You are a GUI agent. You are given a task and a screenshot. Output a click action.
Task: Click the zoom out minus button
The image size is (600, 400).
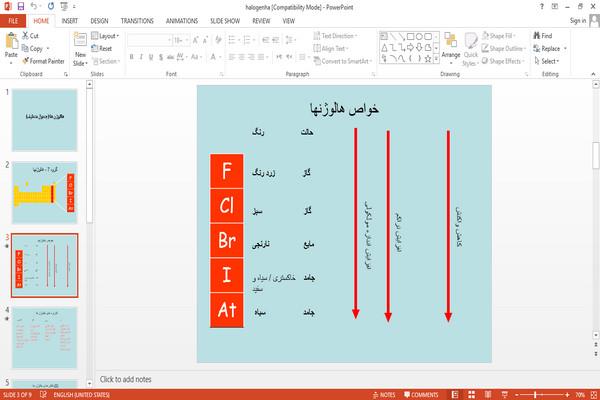point(516,395)
